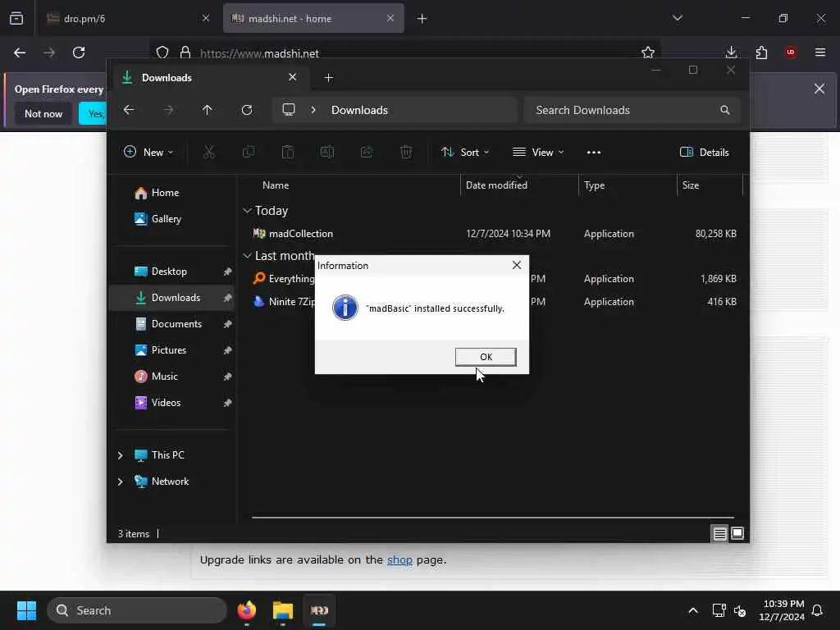Sort by Type column header
This screenshot has width=840, height=630.
click(594, 185)
